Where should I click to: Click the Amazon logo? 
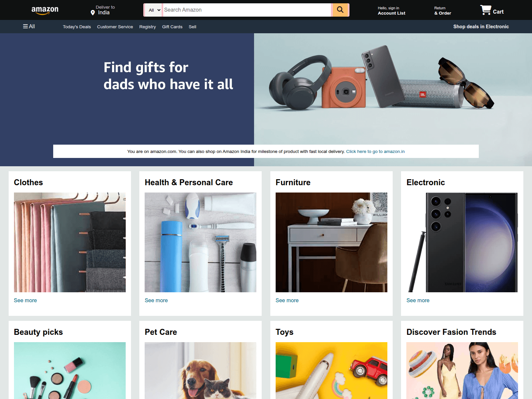click(45, 10)
